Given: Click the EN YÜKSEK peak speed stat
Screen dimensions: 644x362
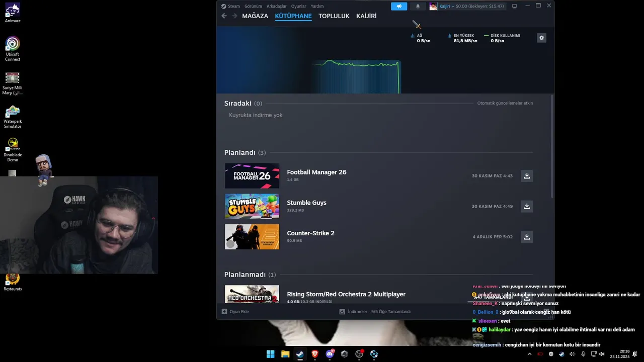Looking at the screenshot, I should (x=462, y=38).
